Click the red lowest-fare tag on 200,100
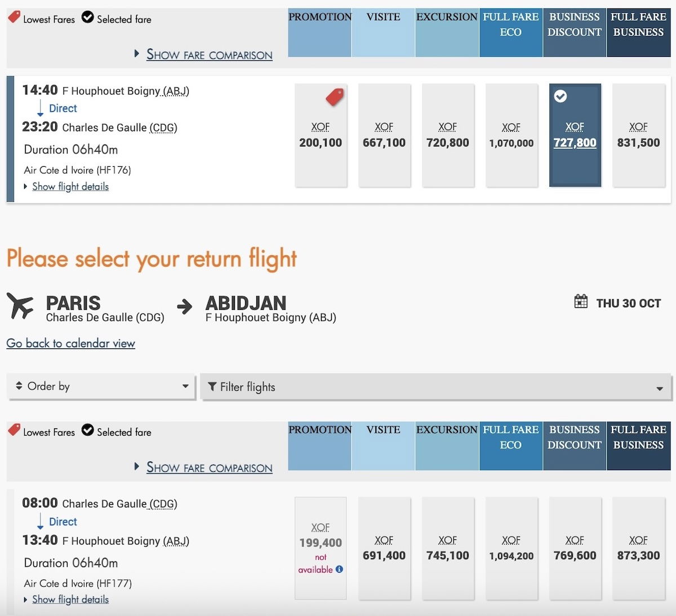 click(335, 97)
